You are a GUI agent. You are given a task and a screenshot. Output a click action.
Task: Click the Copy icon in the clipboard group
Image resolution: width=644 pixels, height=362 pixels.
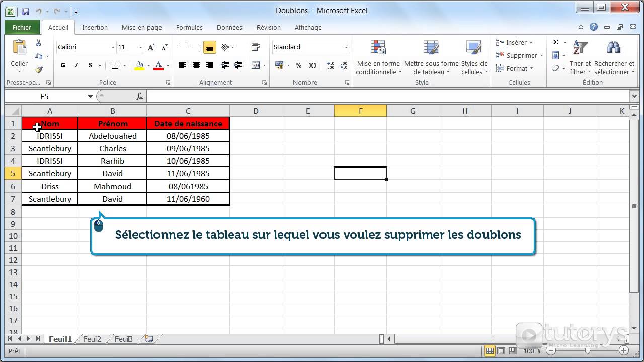point(39,56)
